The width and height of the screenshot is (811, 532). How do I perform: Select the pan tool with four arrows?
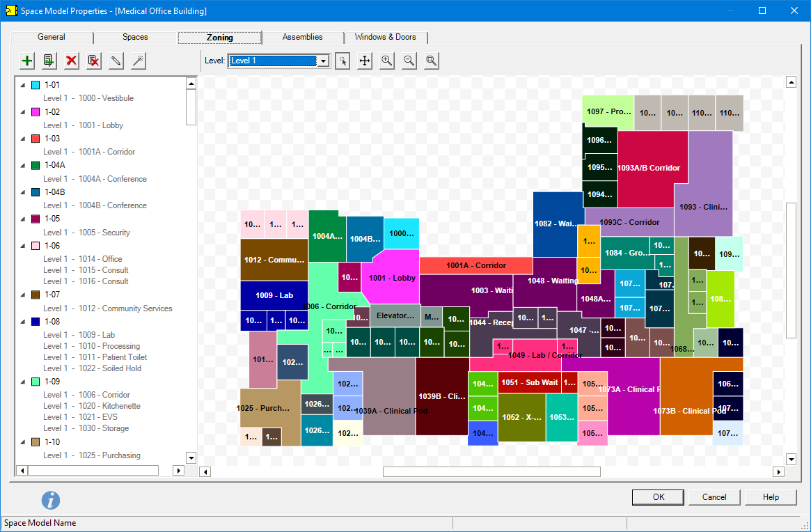365,61
